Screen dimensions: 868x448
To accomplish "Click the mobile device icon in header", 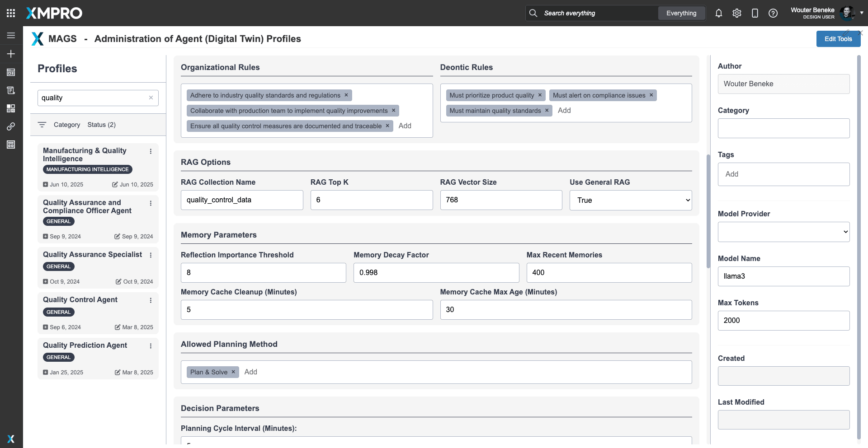I will pyautogui.click(x=755, y=13).
